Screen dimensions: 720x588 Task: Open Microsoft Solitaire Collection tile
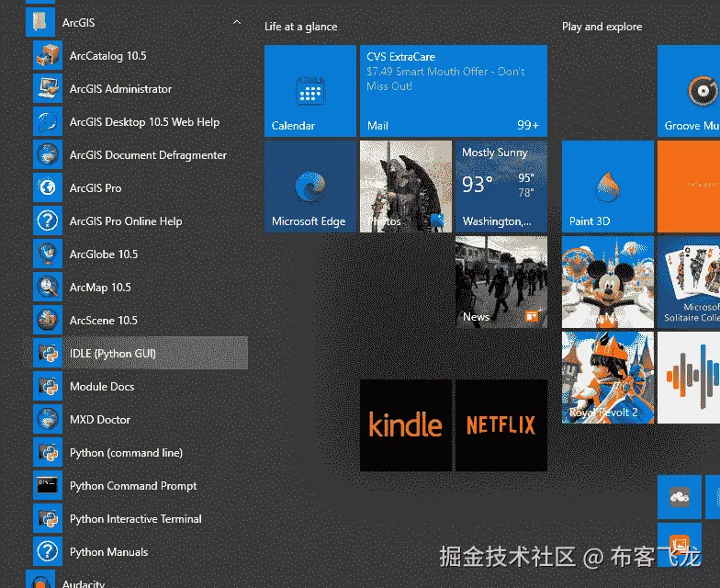[689, 282]
